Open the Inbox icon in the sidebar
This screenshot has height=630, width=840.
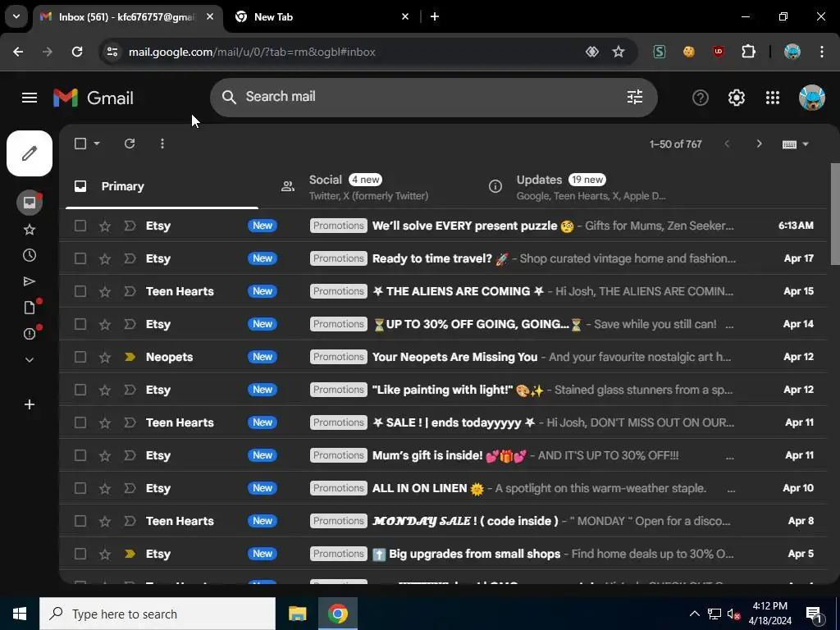(x=30, y=203)
